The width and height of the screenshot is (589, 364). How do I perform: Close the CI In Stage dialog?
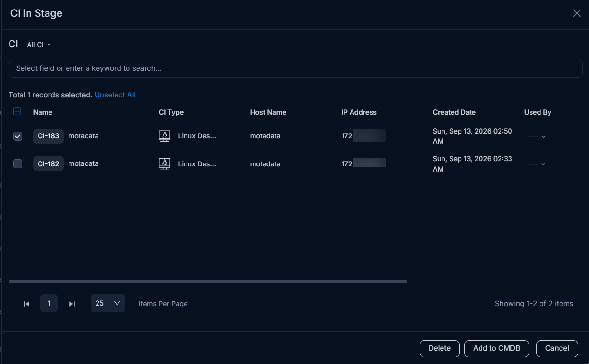click(x=577, y=13)
